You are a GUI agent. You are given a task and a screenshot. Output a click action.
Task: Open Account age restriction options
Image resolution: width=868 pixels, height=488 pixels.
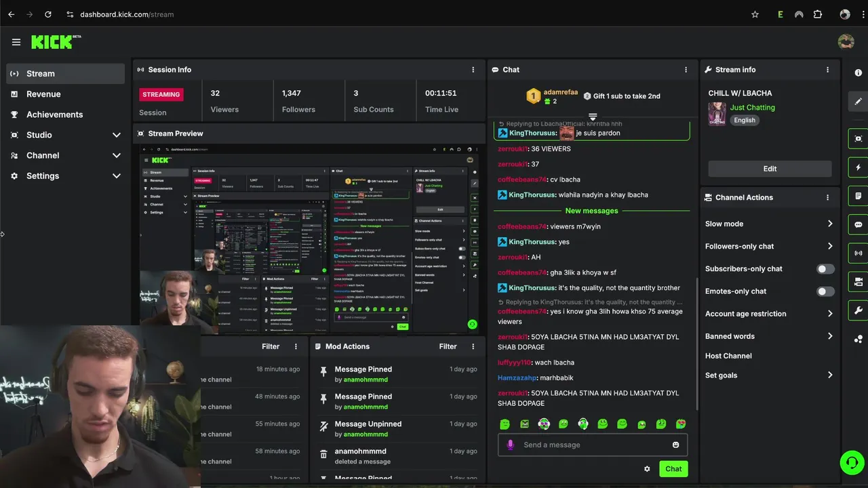(x=769, y=314)
